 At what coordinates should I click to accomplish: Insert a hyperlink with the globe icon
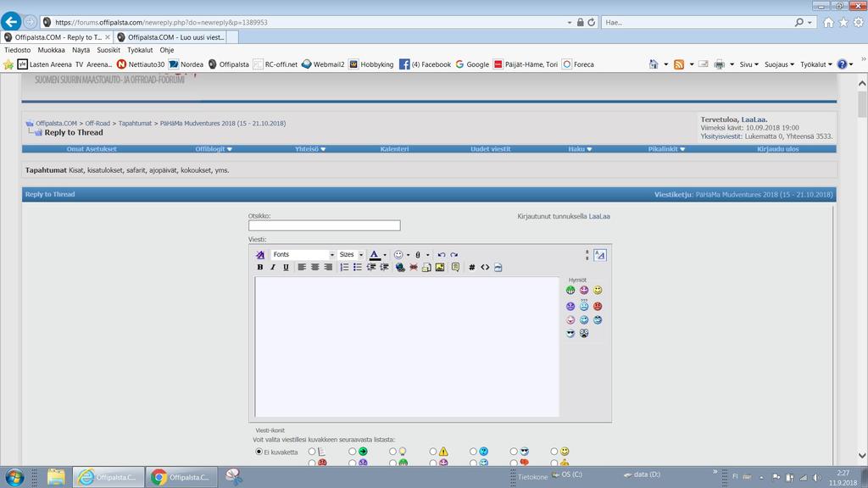(x=400, y=268)
